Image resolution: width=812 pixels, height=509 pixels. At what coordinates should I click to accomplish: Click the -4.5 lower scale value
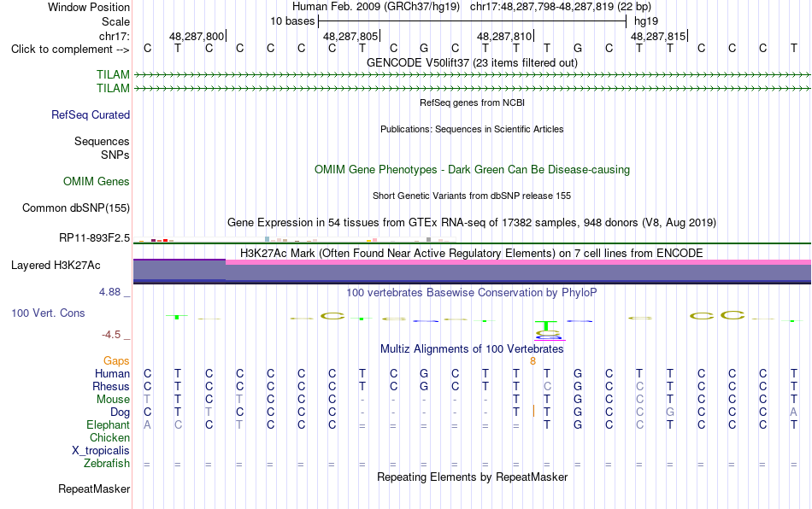tap(111, 335)
